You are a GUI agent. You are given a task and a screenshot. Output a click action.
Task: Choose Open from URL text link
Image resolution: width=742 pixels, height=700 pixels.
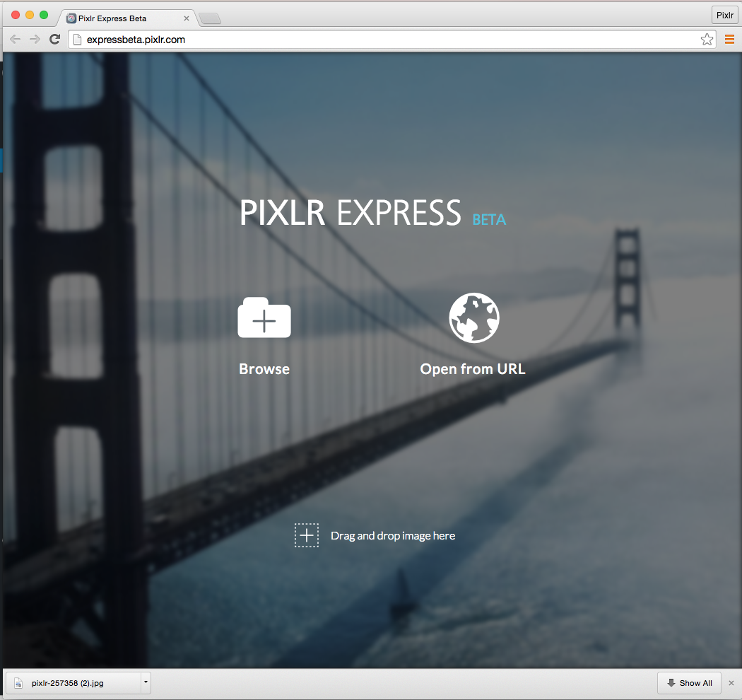(x=472, y=368)
